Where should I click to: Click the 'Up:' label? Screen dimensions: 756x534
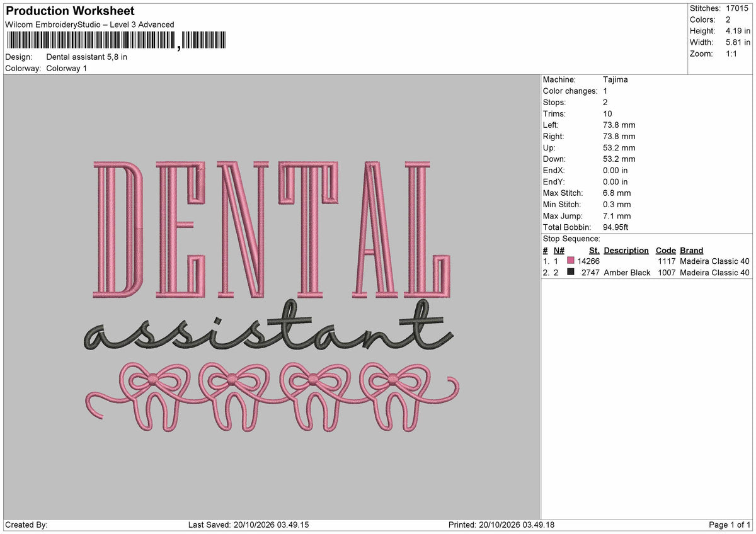pos(550,147)
